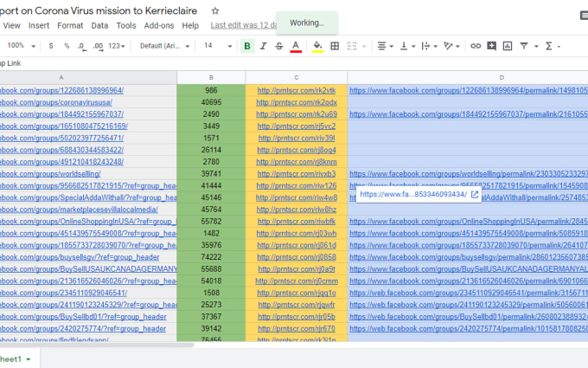Open groups/marketplacesevillalocalmedia link
This screenshot has width=588, height=368.
[x=79, y=210]
